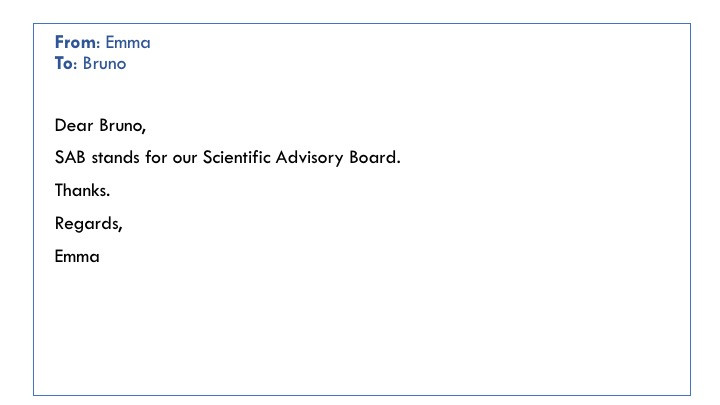Click the word "Board." ending the sentence

[375, 158]
